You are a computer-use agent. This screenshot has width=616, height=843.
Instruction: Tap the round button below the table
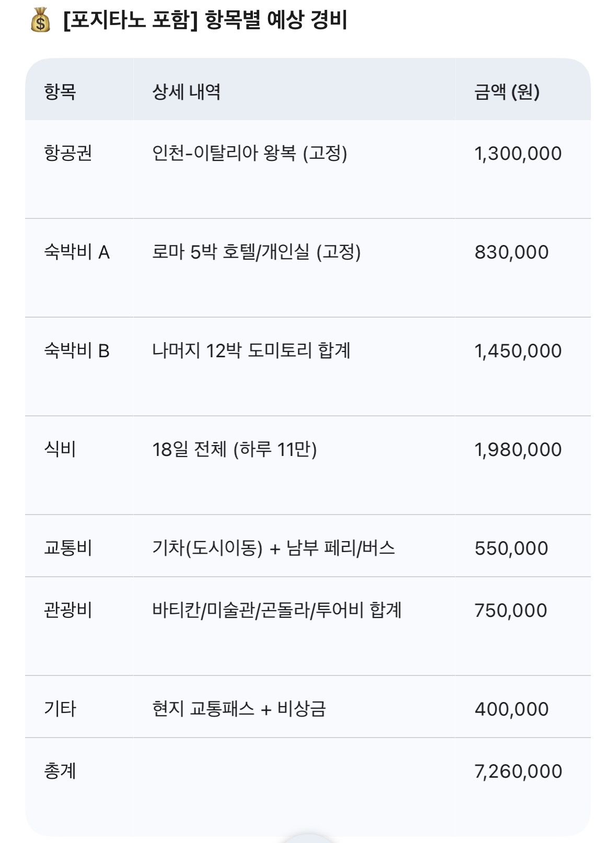308,838
